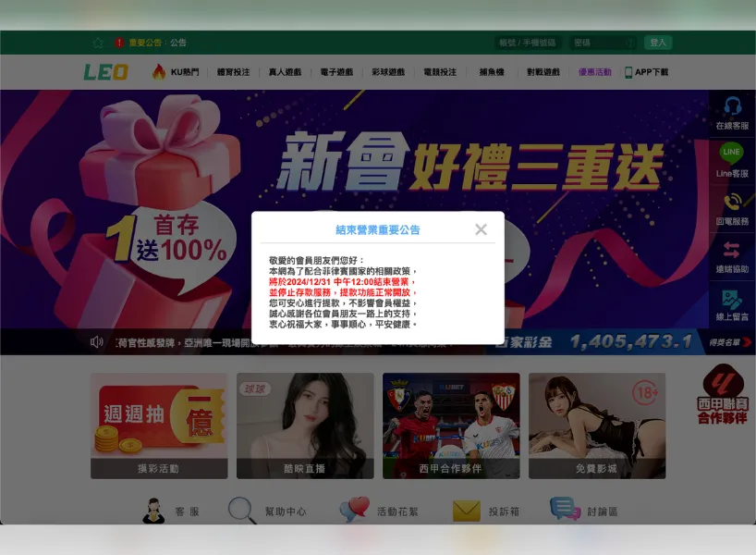The height and width of the screenshot is (555, 756).
Task: Click the 幫助中心 magnifier icon
Action: click(240, 510)
